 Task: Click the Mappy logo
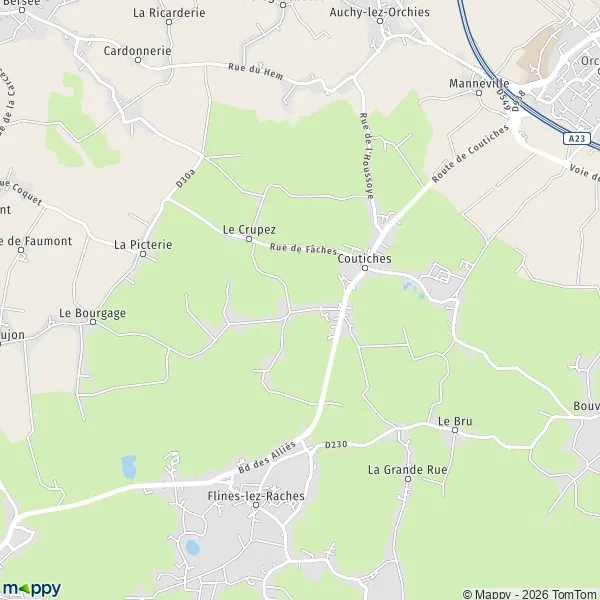click(x=31, y=589)
